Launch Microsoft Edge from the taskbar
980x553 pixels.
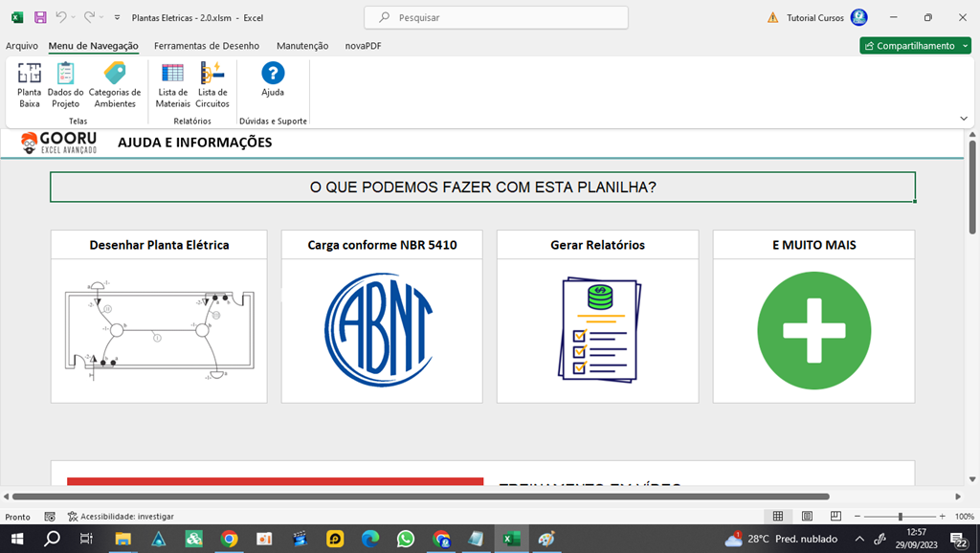(x=370, y=539)
